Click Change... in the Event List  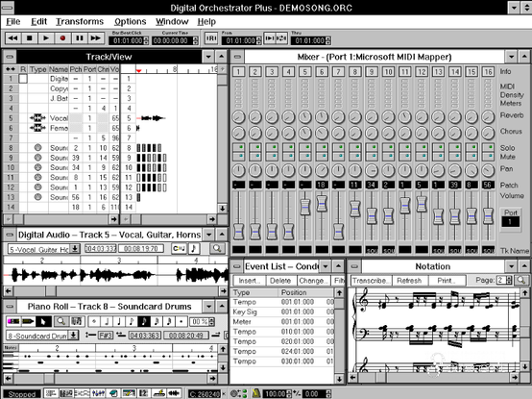click(313, 281)
